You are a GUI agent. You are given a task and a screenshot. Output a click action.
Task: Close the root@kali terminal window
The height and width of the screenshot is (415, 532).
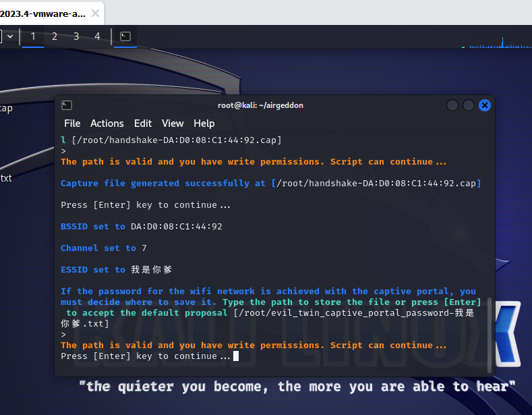coord(484,105)
